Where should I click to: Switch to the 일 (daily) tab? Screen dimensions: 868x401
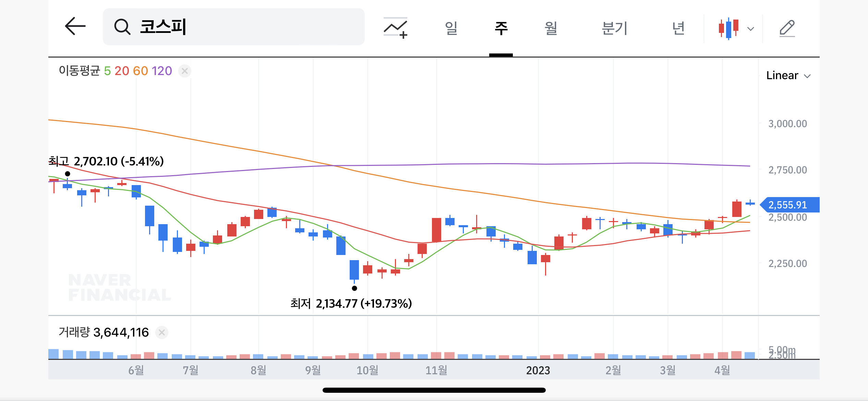click(x=451, y=28)
